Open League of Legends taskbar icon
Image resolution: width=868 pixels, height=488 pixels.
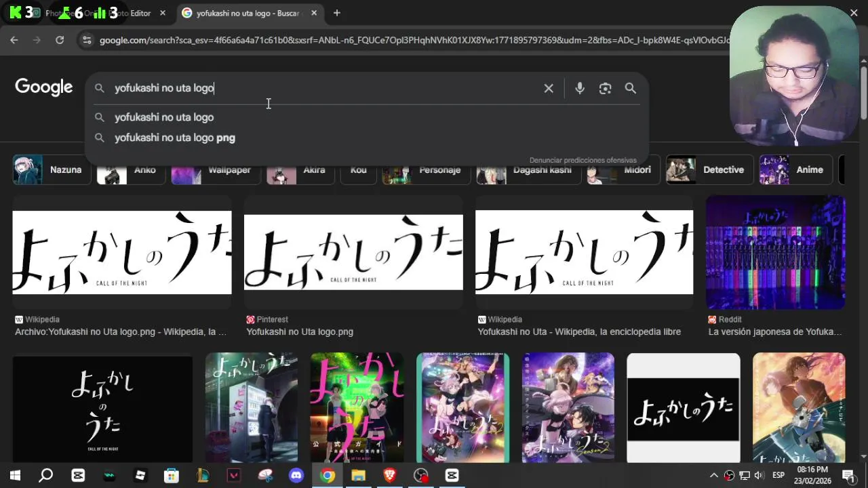tap(203, 475)
